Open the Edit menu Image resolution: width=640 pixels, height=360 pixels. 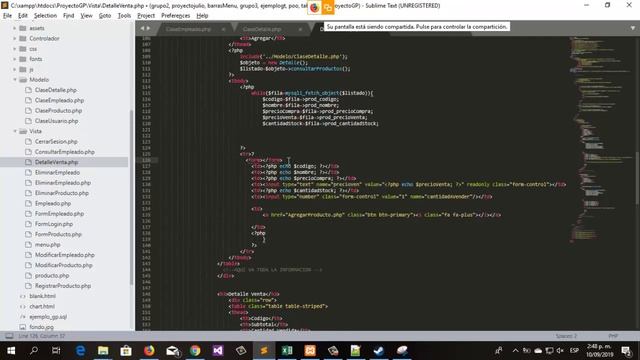pos(23,16)
